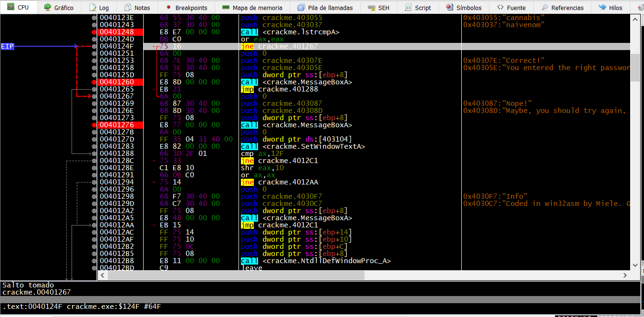644x317 pixels.
Task: Collapse jump marker beside bytes 75 16
Action: coord(154,47)
